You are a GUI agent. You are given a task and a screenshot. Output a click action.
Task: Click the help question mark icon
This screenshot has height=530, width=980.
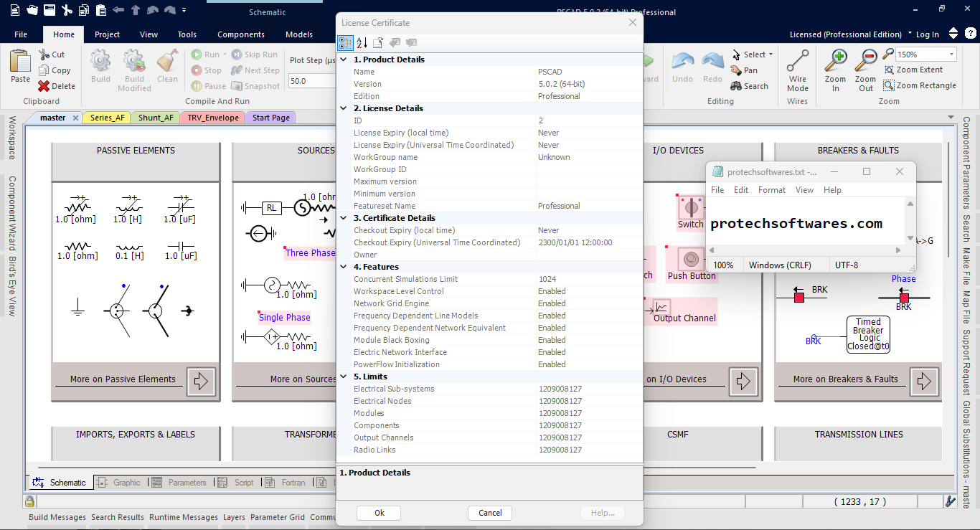(969, 34)
